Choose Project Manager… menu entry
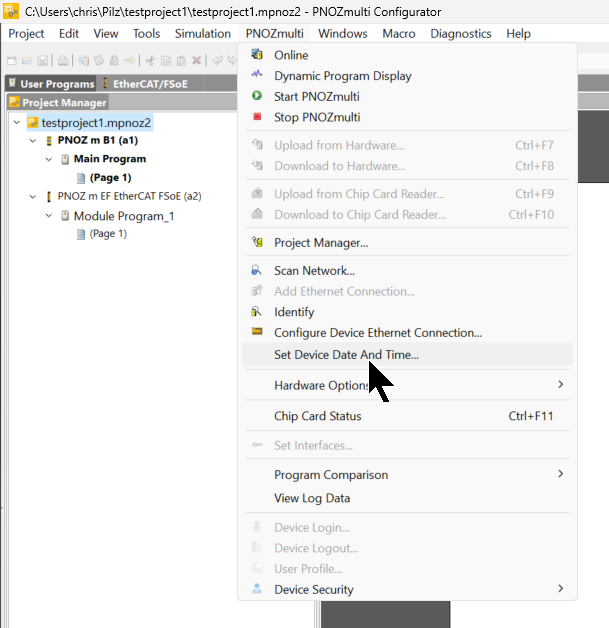The height and width of the screenshot is (628, 609). coord(408,242)
